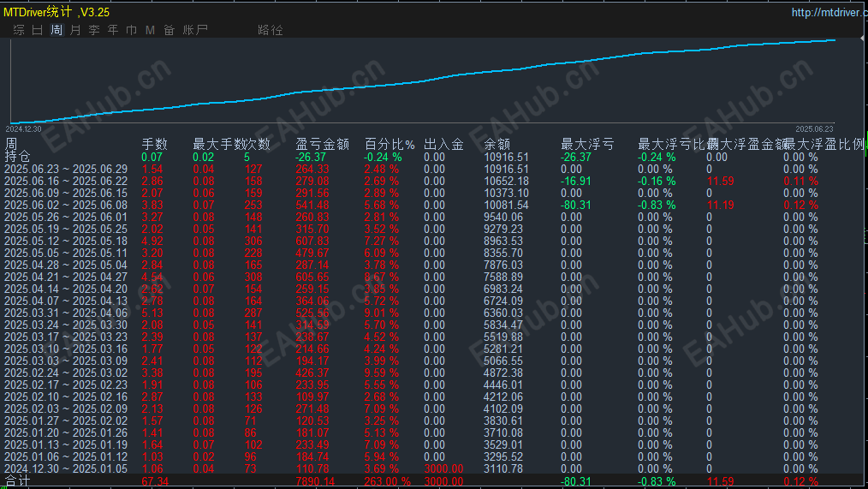This screenshot has height=489, width=868.
Task: Select week row 2025.06.09 ~ 2025.06.15
Action: (x=66, y=194)
